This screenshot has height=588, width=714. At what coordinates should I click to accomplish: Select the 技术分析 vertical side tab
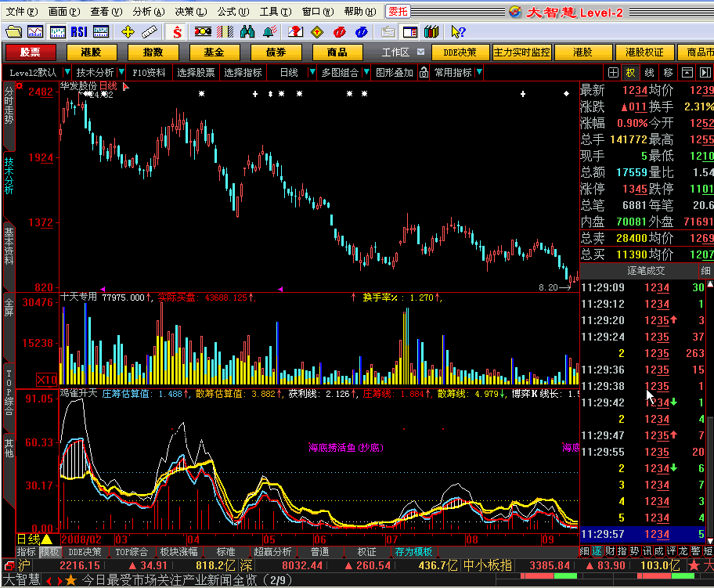[x=9, y=175]
